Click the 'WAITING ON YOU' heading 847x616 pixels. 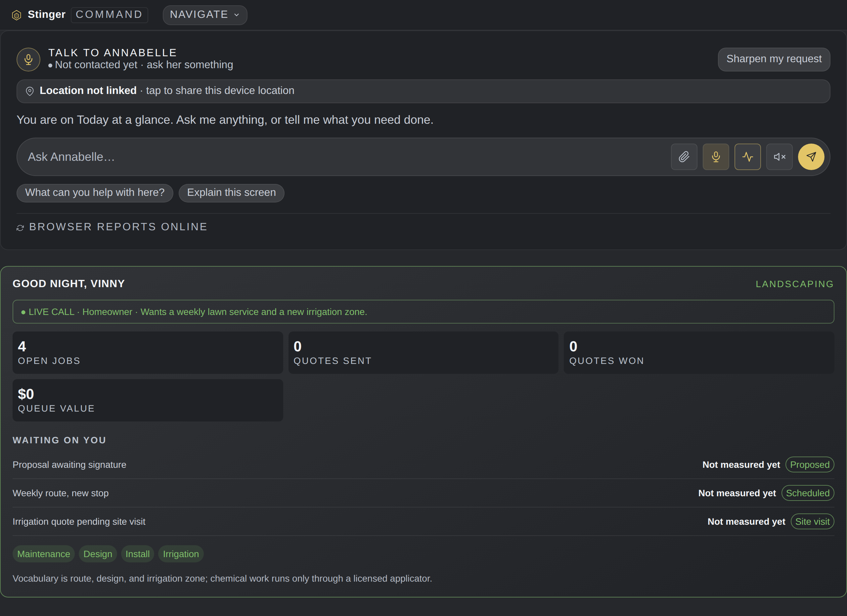[x=59, y=440]
